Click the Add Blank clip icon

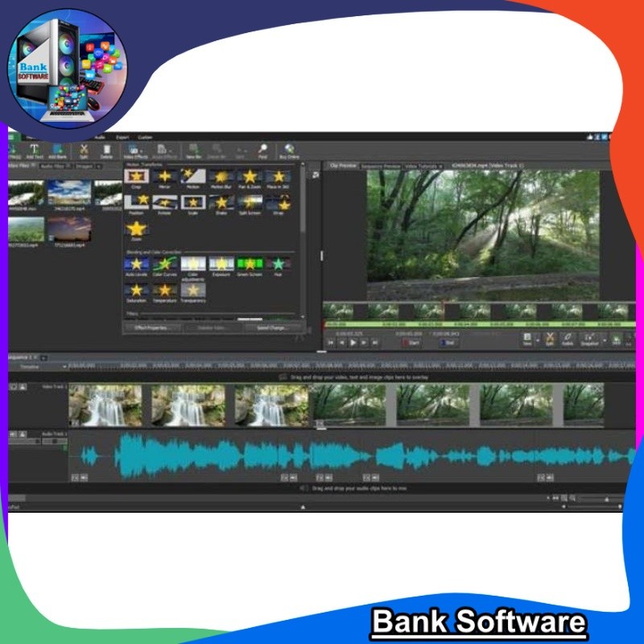(57, 151)
